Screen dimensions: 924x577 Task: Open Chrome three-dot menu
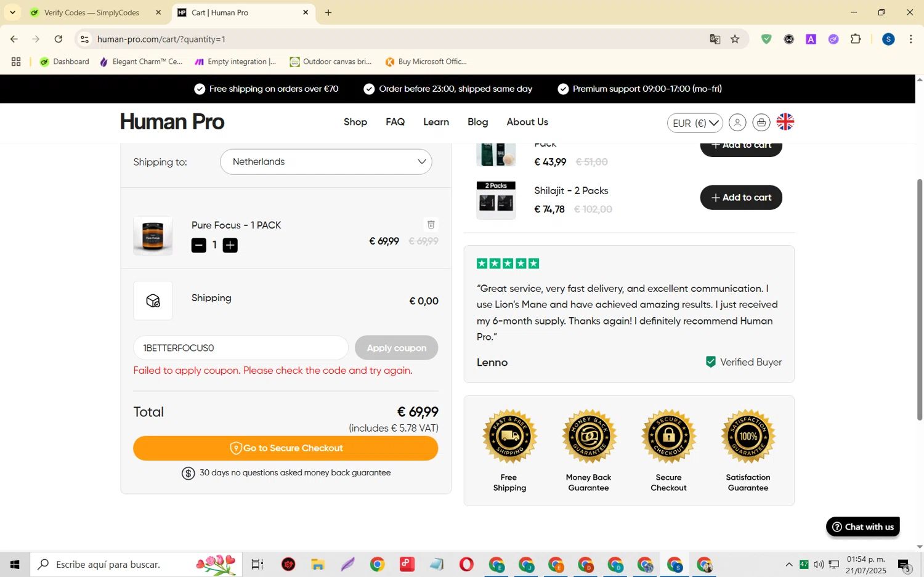pyautogui.click(x=910, y=39)
